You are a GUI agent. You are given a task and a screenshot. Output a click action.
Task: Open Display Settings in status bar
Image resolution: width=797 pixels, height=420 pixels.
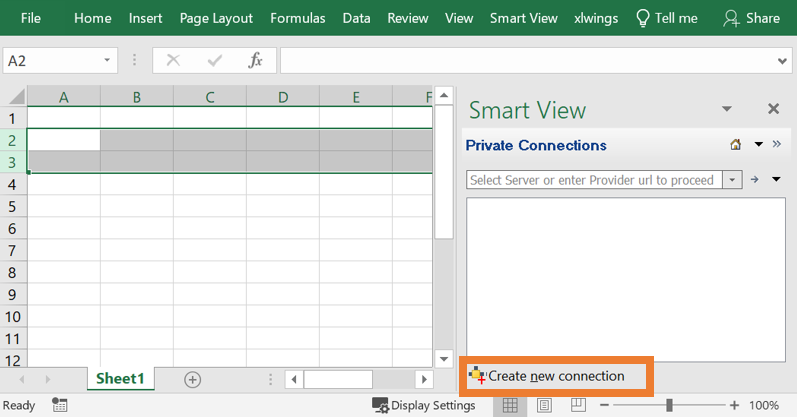coord(424,405)
